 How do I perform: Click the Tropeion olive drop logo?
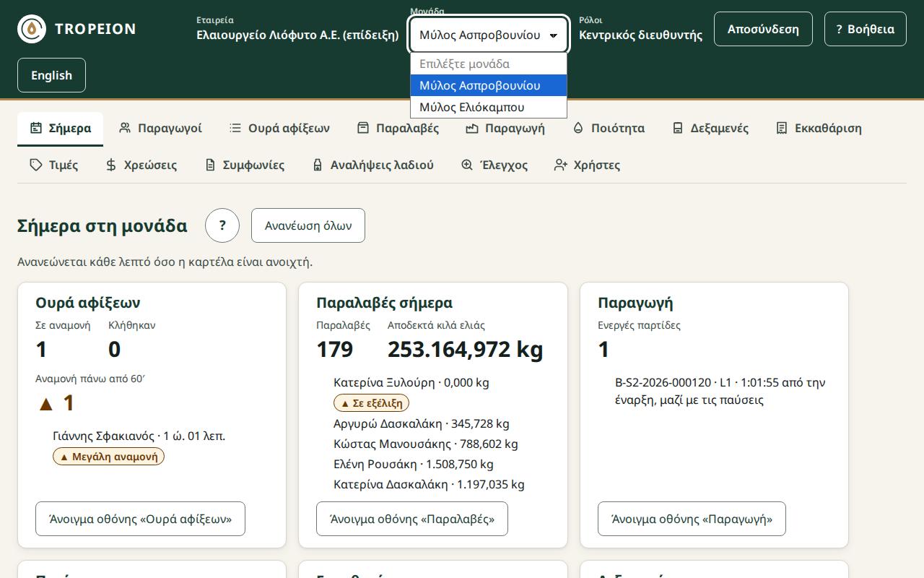coord(32,29)
